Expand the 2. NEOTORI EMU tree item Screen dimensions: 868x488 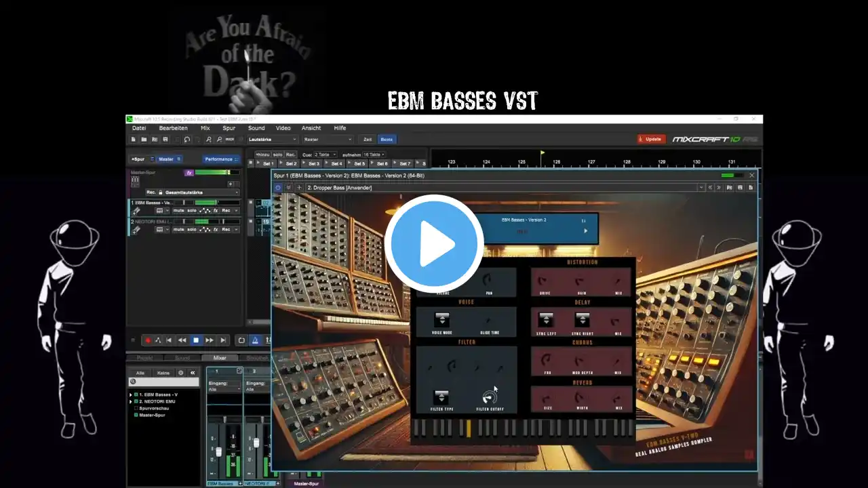[131, 401]
